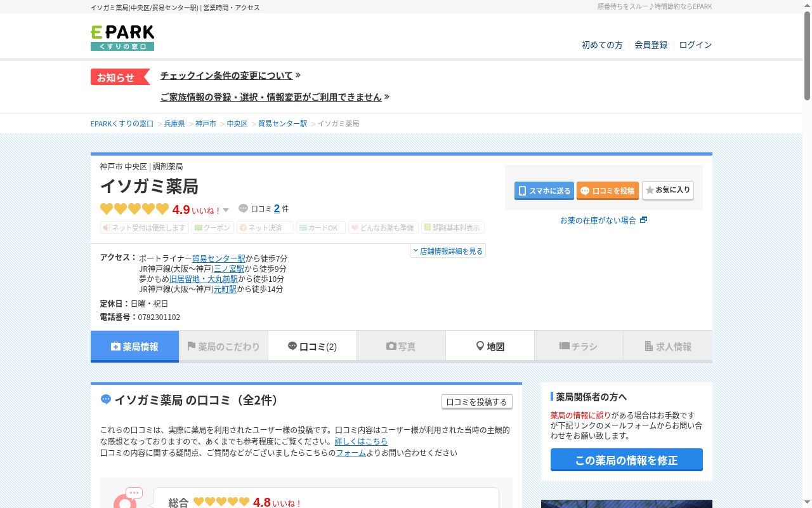The width and height of the screenshot is (812, 508).
Task: Click この薬局の情報を修正 button
Action: [x=627, y=460]
